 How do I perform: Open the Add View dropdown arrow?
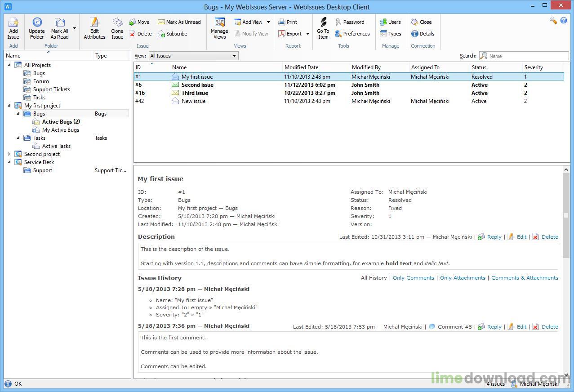[268, 22]
